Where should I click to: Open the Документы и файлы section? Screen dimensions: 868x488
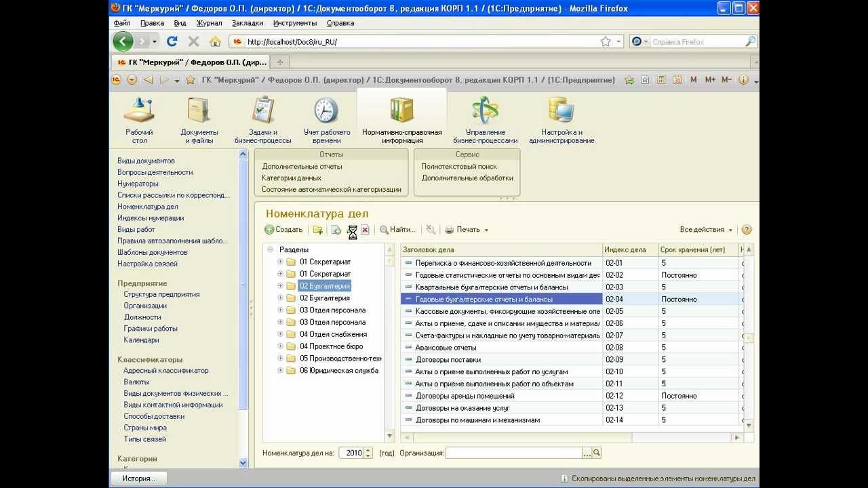[x=199, y=119]
